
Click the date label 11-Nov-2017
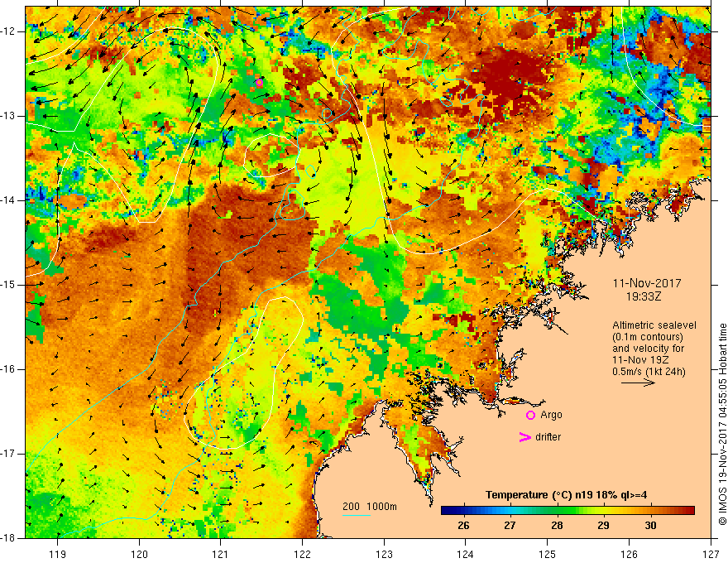click(647, 283)
